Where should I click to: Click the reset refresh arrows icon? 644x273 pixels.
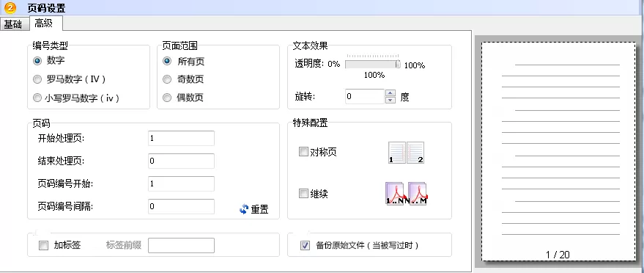pyautogui.click(x=244, y=209)
